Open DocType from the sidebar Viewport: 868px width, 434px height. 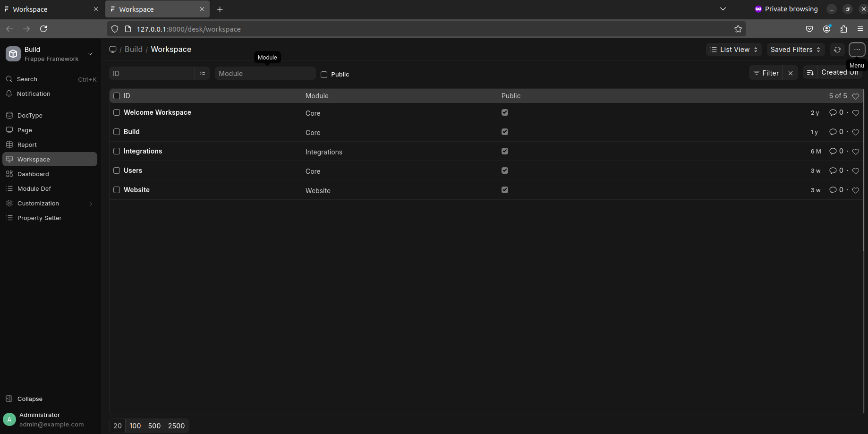coord(30,116)
